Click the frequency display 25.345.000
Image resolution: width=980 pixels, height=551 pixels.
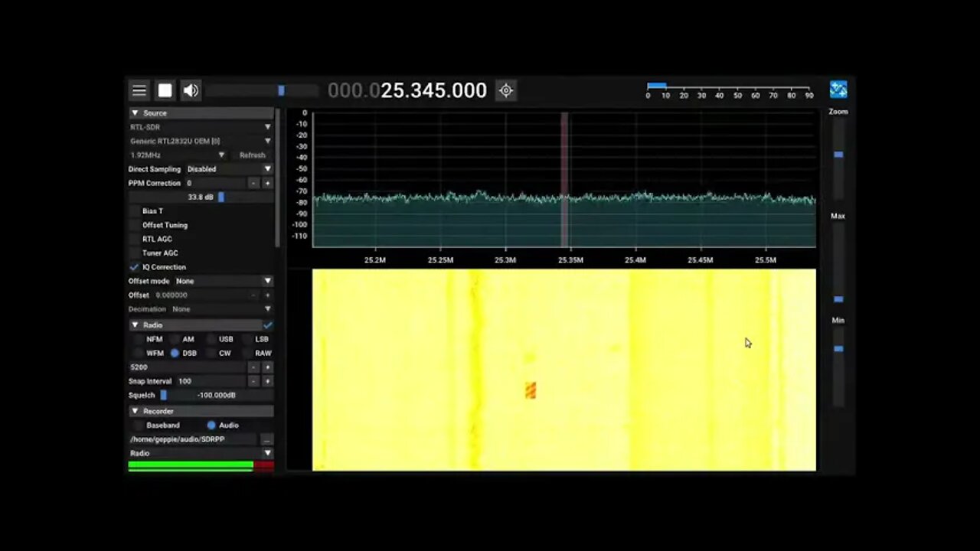click(x=407, y=90)
